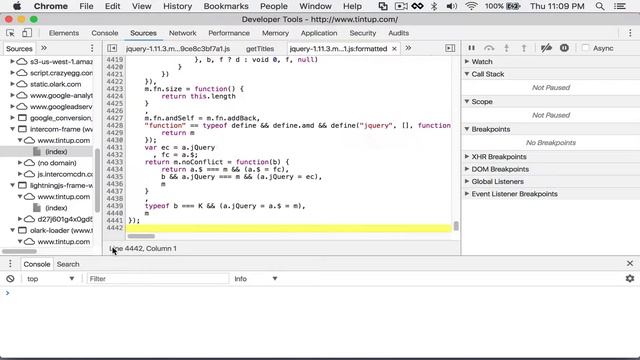The height and width of the screenshot is (360, 640).
Task: Collapse the olark-loader frame node
Action: (12, 230)
